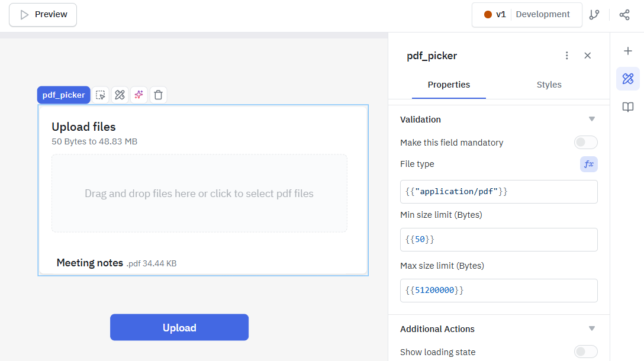Select the component selection icon above pdf_picker
644x361 pixels.
pyautogui.click(x=100, y=95)
